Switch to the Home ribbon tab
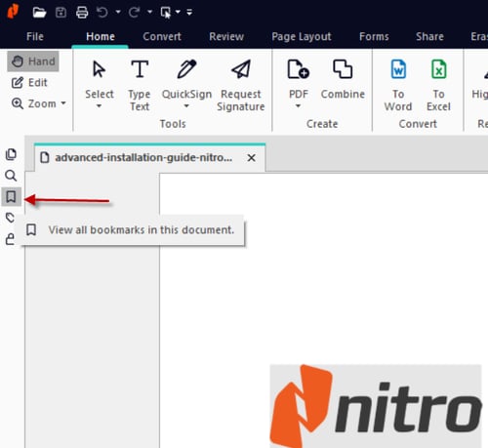This screenshot has height=448, width=488. pos(101,36)
